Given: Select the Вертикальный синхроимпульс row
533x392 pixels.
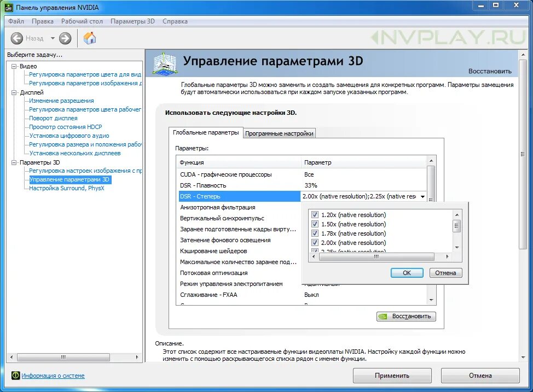Looking at the screenshot, I should point(240,218).
